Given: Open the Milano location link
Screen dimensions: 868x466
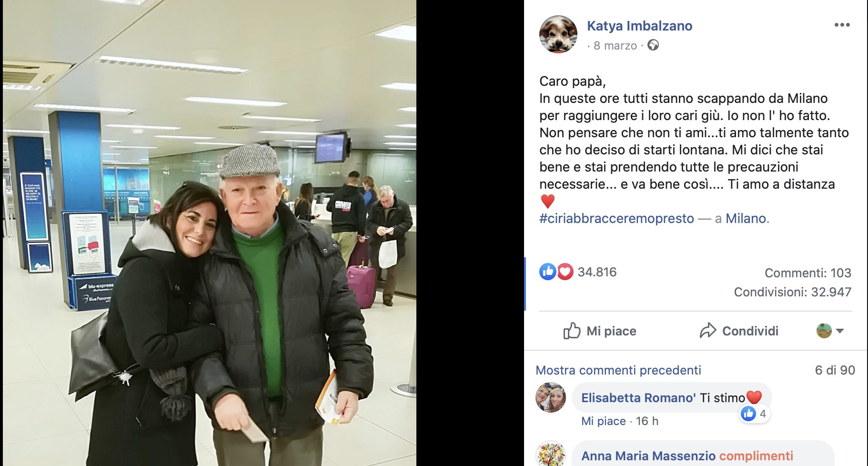Looking at the screenshot, I should pyautogui.click(x=746, y=219).
